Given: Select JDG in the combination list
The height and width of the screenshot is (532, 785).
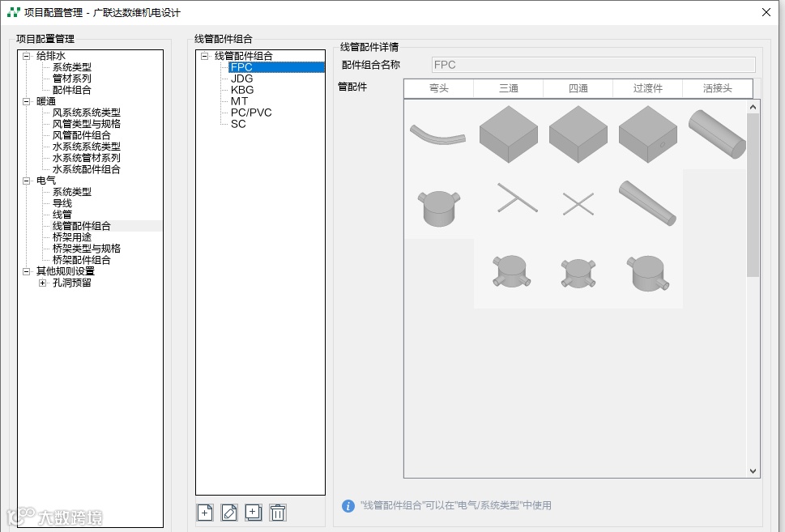Looking at the screenshot, I should [x=241, y=79].
